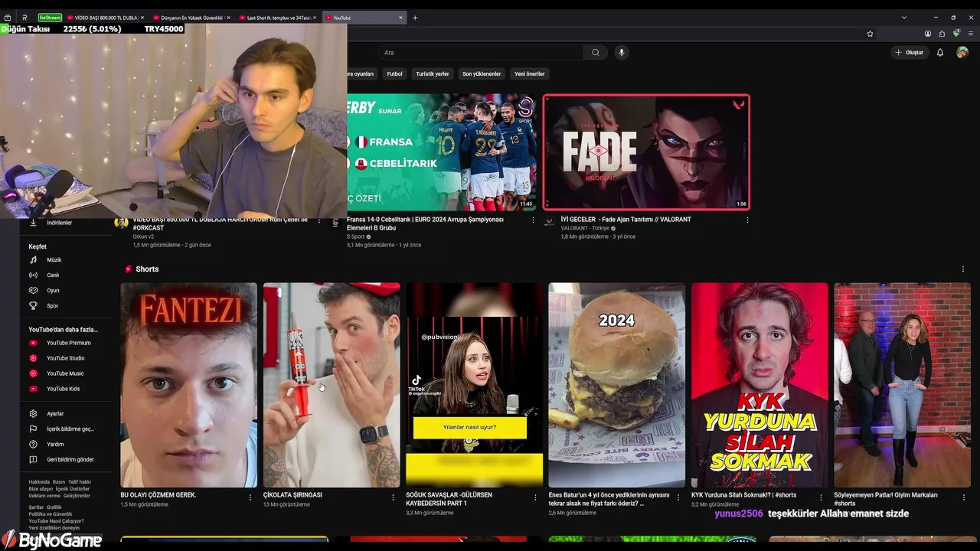
Task: Open the 2024 burger short thumbnail
Action: pyautogui.click(x=616, y=385)
